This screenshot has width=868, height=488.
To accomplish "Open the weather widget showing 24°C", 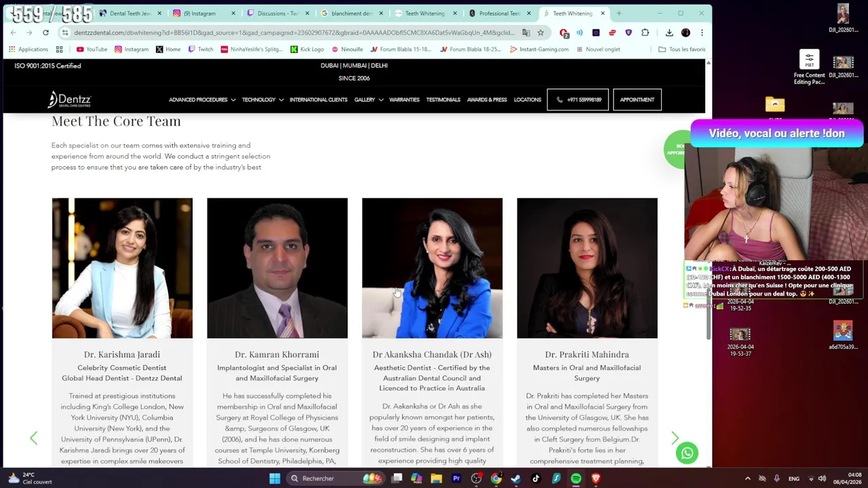I will (31, 479).
